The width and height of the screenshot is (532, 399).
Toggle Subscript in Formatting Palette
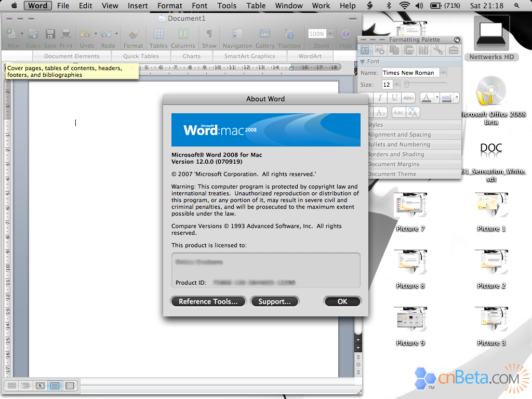(x=381, y=113)
